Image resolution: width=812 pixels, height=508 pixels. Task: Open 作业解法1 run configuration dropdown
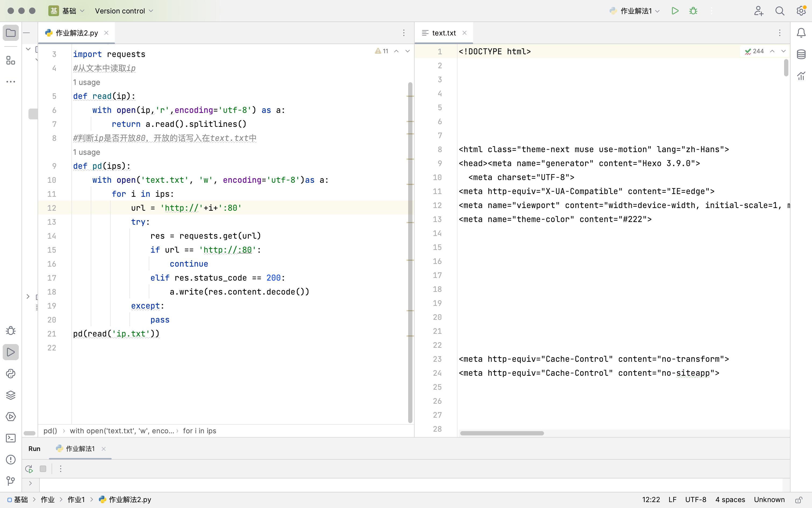coord(635,11)
